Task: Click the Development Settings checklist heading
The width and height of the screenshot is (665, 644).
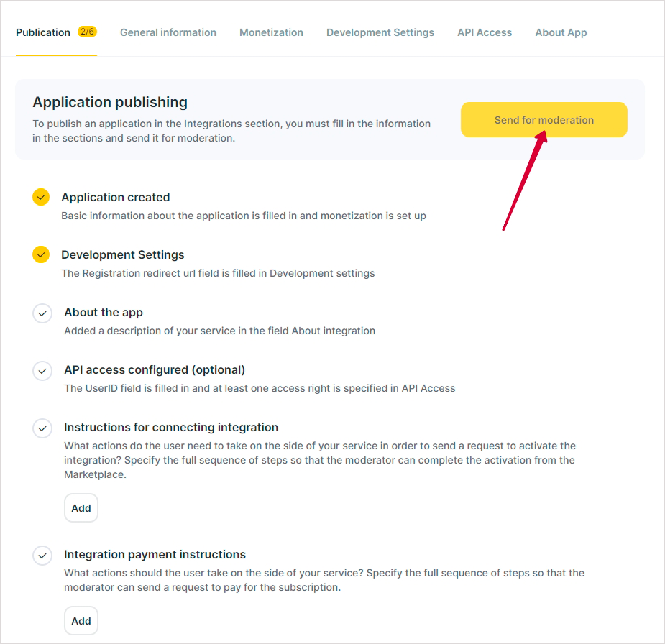Action: (122, 255)
